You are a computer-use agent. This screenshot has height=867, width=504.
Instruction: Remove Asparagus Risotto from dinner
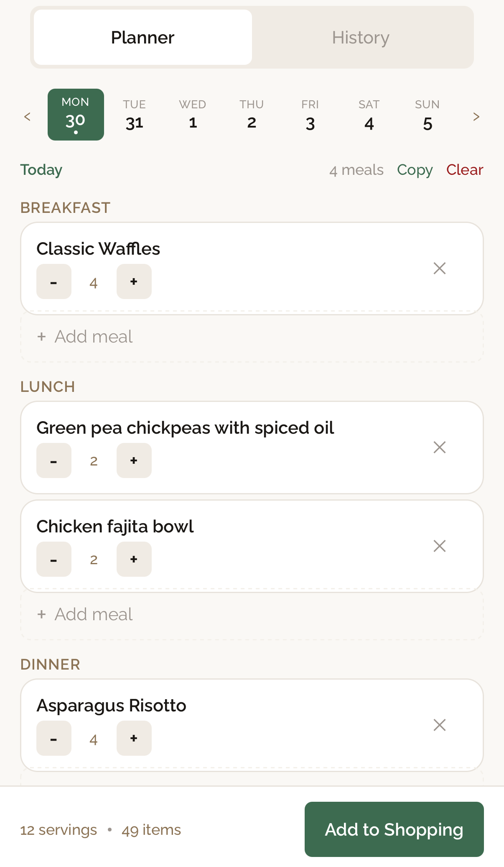click(x=440, y=725)
